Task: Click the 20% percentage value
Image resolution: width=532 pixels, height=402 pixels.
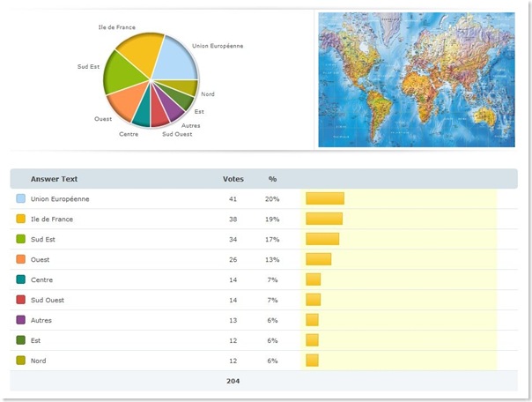Action: point(272,199)
